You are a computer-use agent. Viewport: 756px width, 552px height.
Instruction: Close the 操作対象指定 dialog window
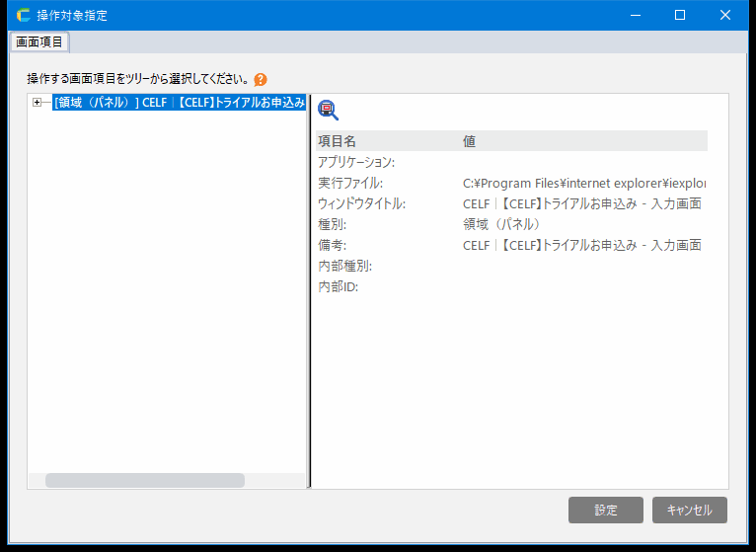coord(725,15)
